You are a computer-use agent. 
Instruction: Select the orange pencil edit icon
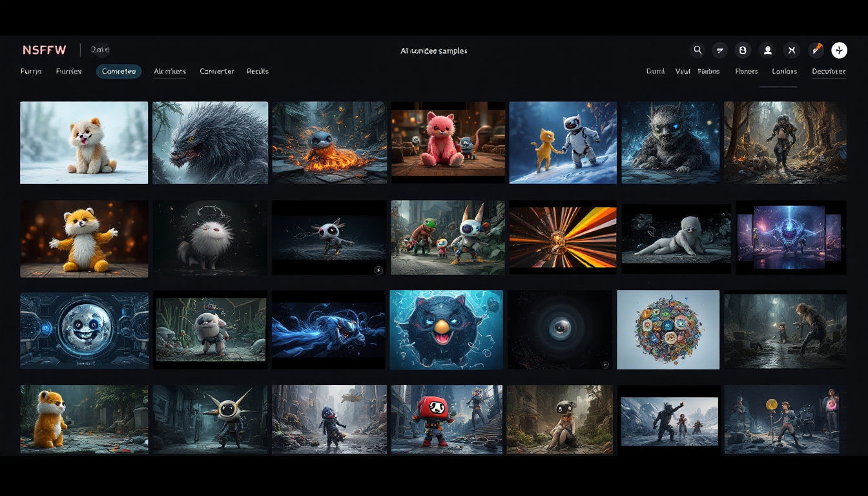(816, 50)
